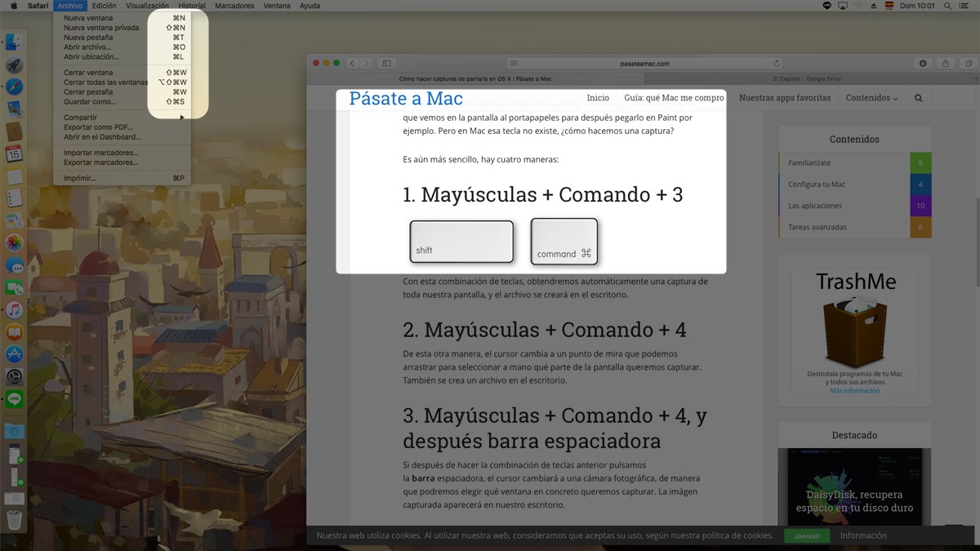Go forward with Safari's forward arrow

click(366, 63)
